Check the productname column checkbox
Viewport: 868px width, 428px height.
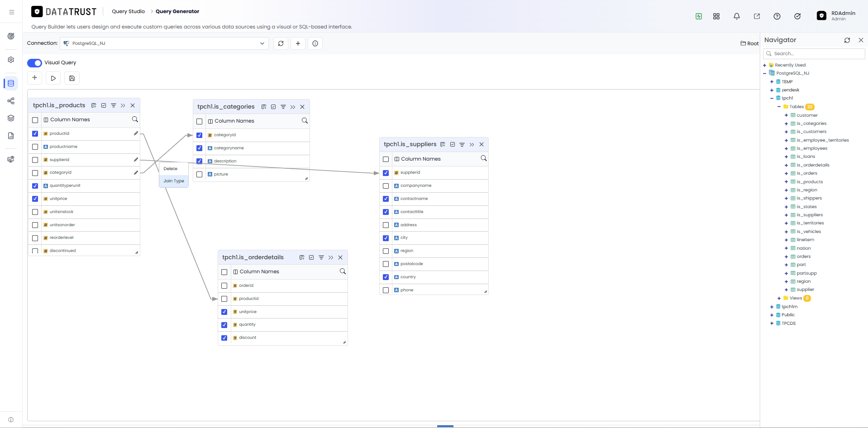pos(35,147)
